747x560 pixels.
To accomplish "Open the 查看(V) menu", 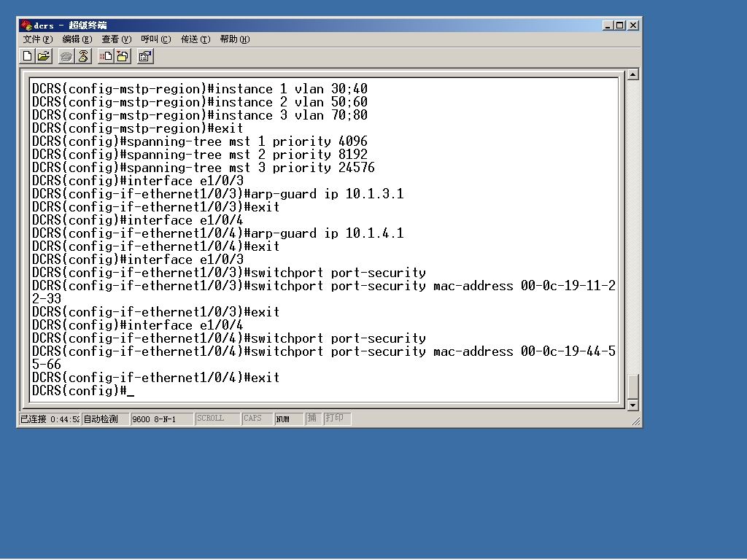I will (x=116, y=39).
